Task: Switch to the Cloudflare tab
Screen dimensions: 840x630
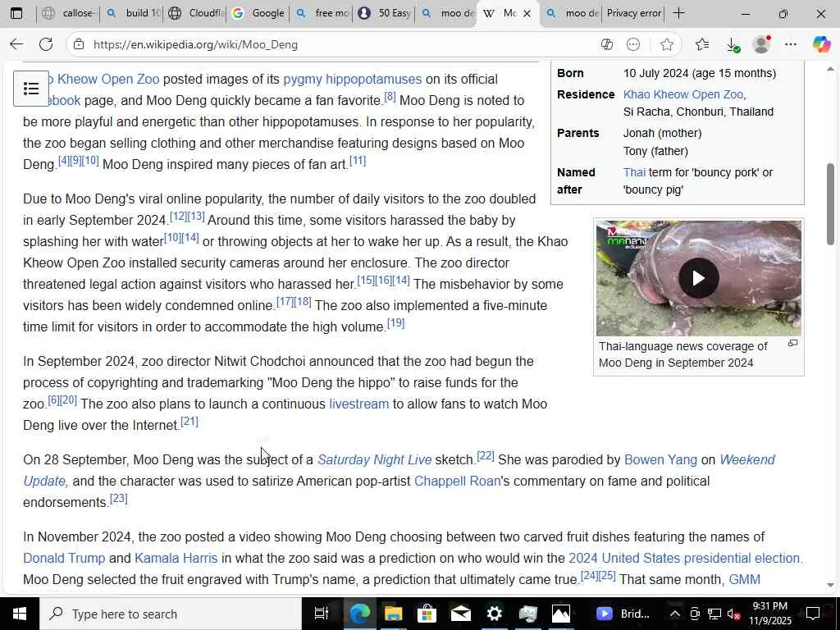Action: click(x=195, y=13)
